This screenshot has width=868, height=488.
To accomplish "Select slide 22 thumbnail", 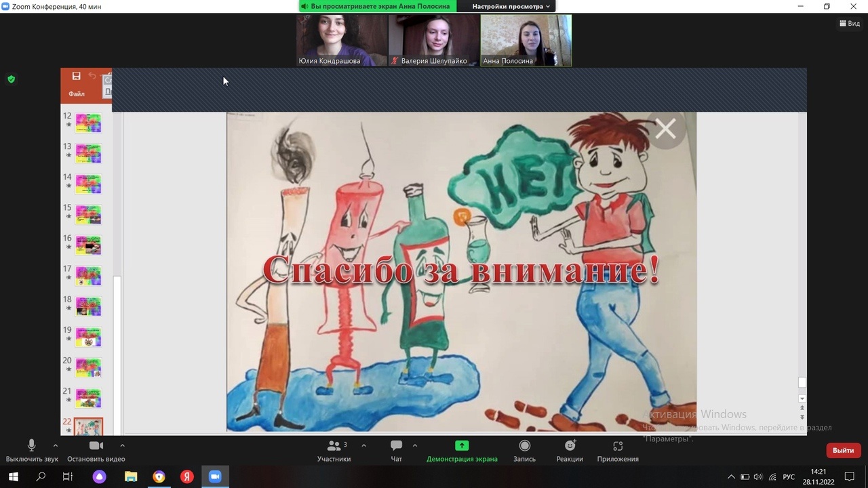I will click(x=88, y=426).
